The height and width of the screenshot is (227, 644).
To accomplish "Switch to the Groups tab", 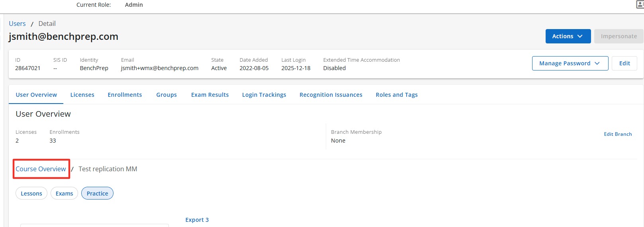I will pyautogui.click(x=166, y=95).
